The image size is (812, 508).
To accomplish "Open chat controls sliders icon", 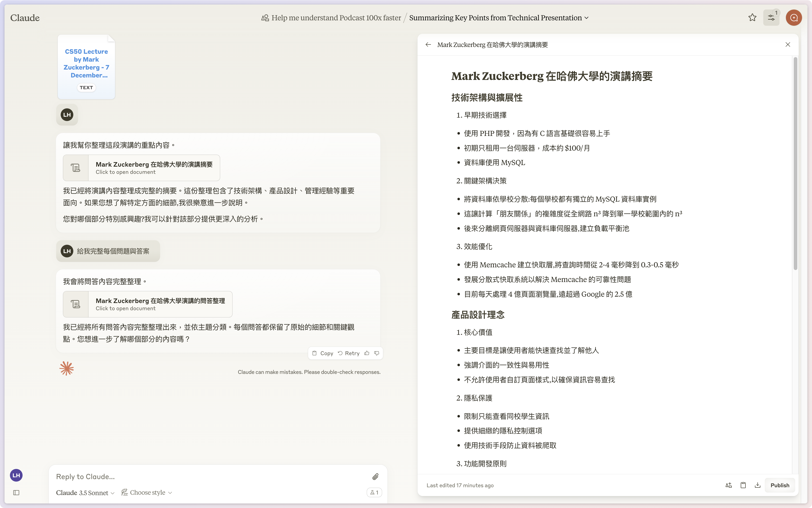I will point(771,17).
